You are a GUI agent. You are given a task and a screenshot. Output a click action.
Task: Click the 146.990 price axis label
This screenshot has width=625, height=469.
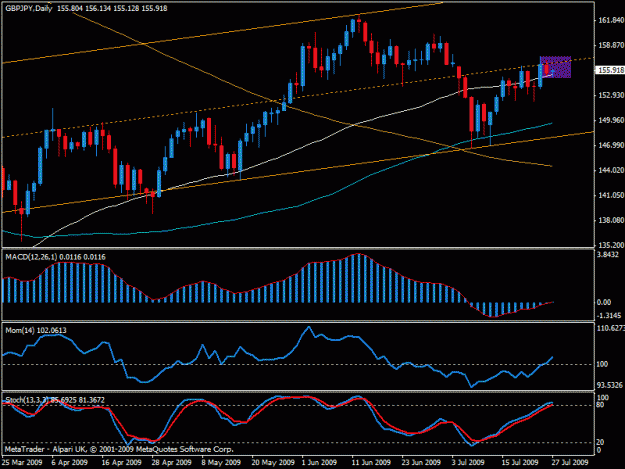[x=611, y=145]
